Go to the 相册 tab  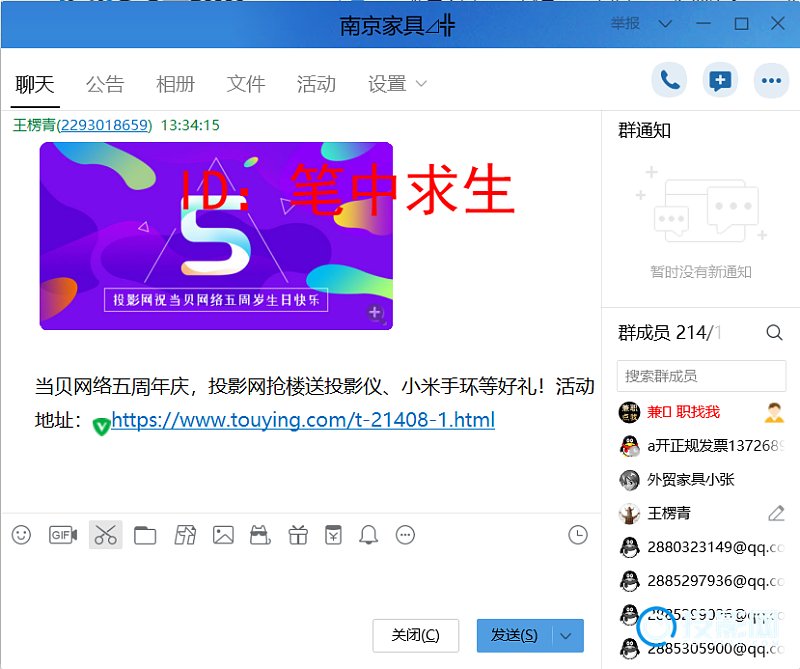point(176,84)
